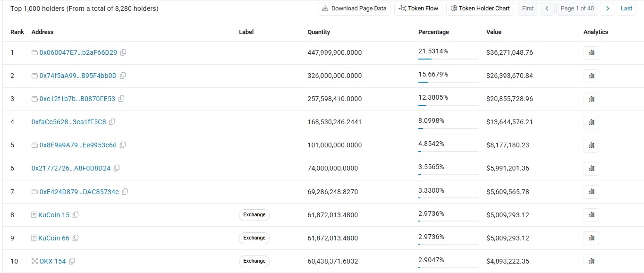Viewport: 644px width, 273px height.
Task: Select value $13,644,576.21
Action: tap(509, 122)
